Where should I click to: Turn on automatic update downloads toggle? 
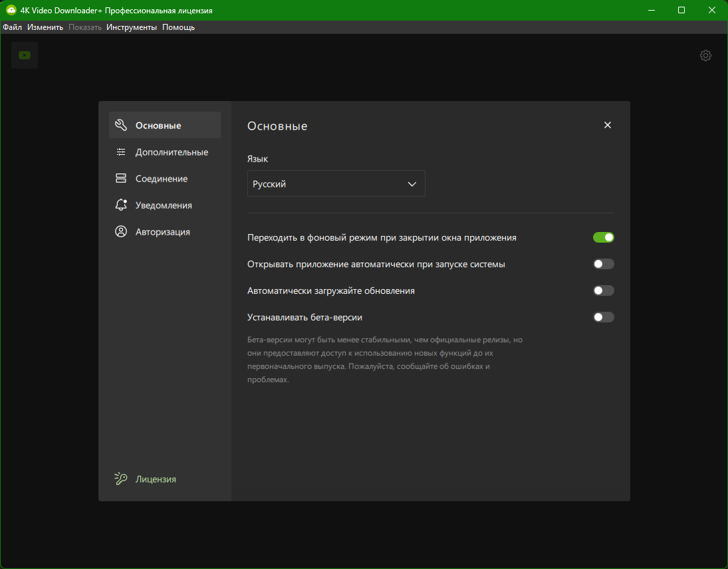click(603, 290)
